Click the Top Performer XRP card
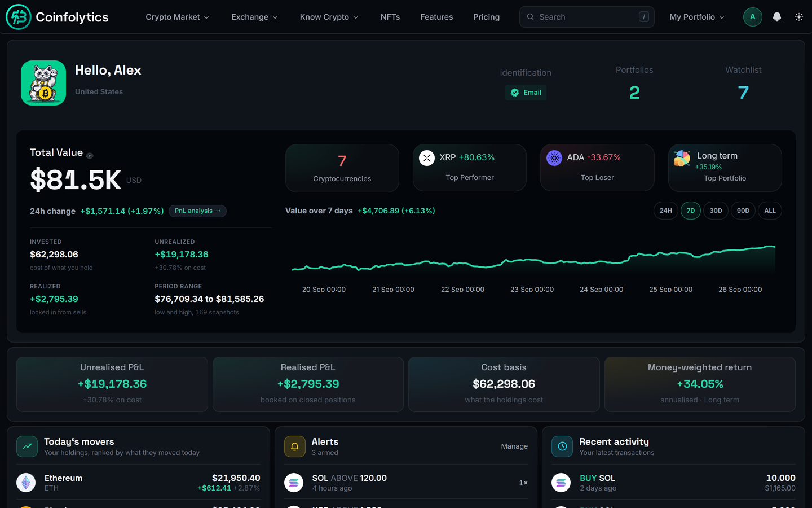This screenshot has height=508, width=812. [x=470, y=168]
